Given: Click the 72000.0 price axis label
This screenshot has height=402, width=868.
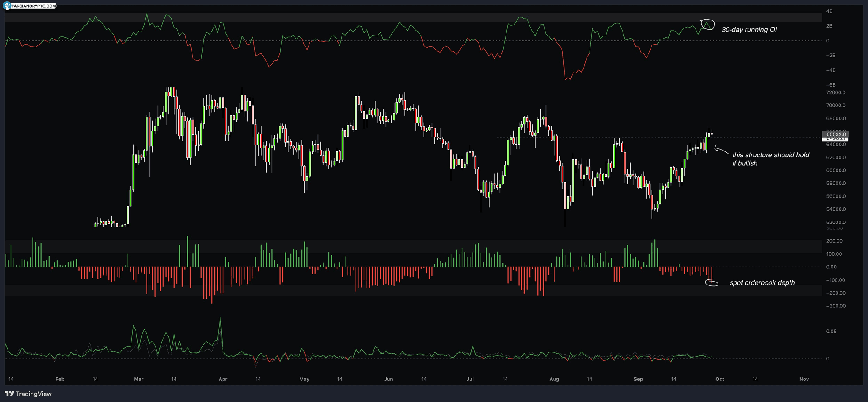Looking at the screenshot, I should tap(836, 92).
